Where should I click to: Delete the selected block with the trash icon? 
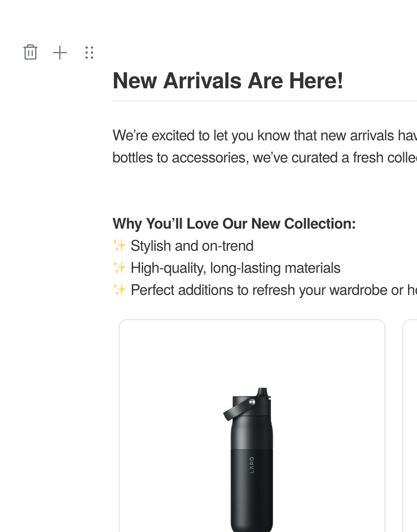coord(30,53)
